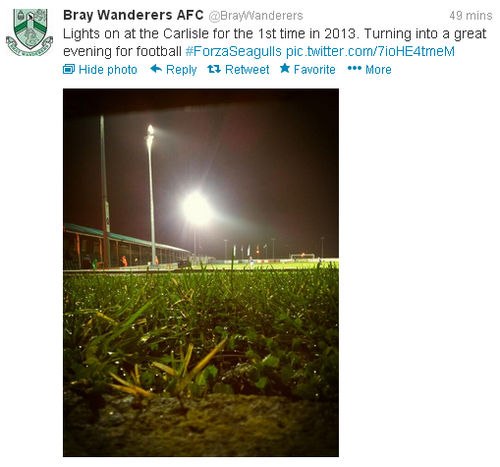Open the pic.twitter.com/7ioHE4tmeM link
The width and height of the screenshot is (500, 467).
point(370,52)
